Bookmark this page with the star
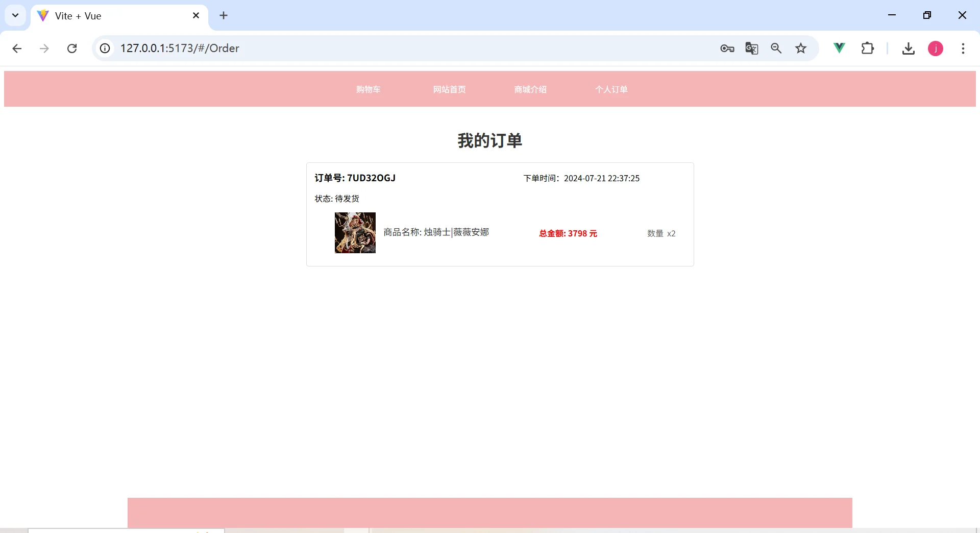 801,49
